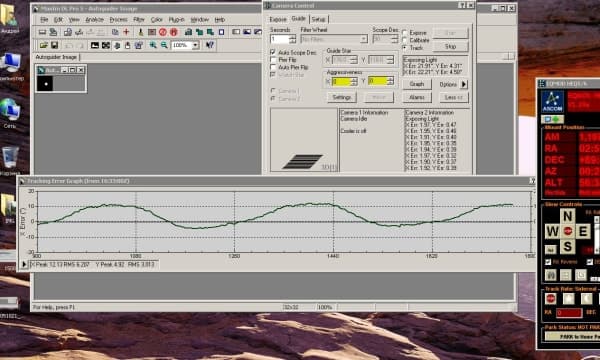Viewport: 600px width, 360px height.
Task: Slew south with the S button
Action: coord(567,246)
